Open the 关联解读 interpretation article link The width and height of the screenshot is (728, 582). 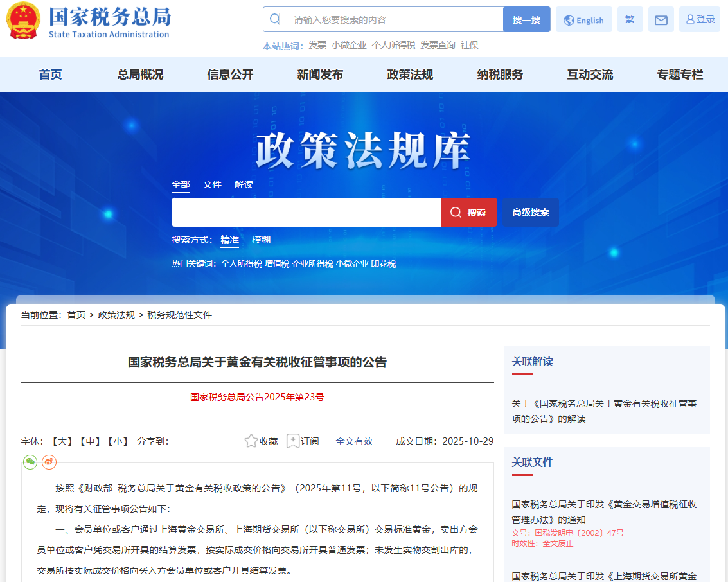[x=603, y=411]
